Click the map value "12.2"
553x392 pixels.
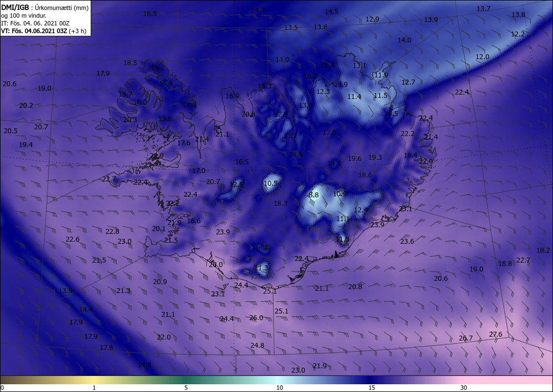coord(518,34)
